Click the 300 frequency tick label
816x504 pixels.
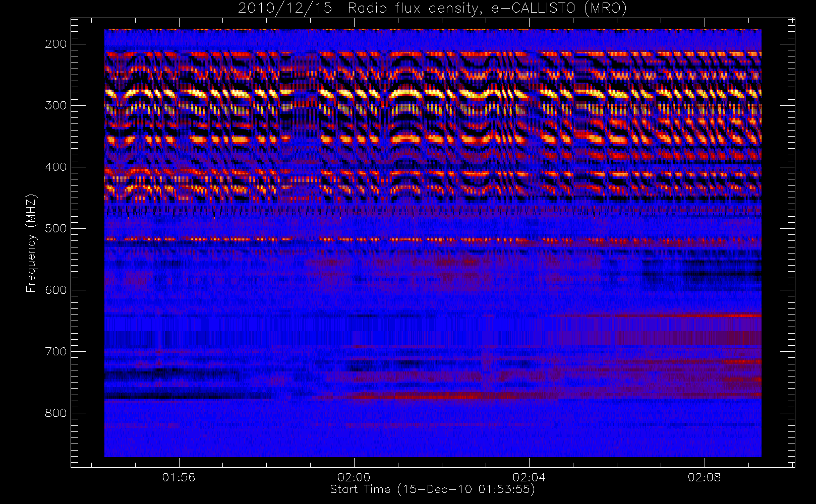[x=55, y=105]
